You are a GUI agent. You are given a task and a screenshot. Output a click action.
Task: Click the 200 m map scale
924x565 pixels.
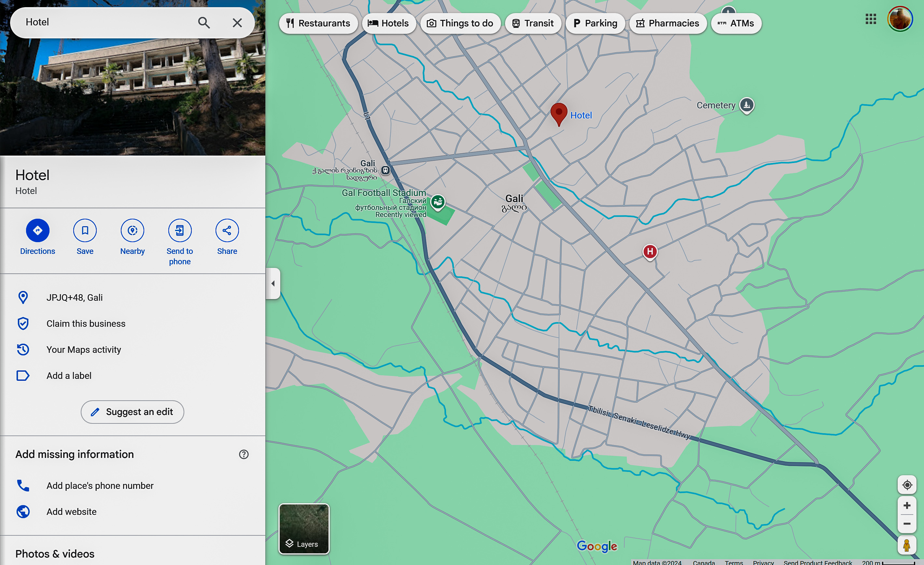click(x=888, y=562)
